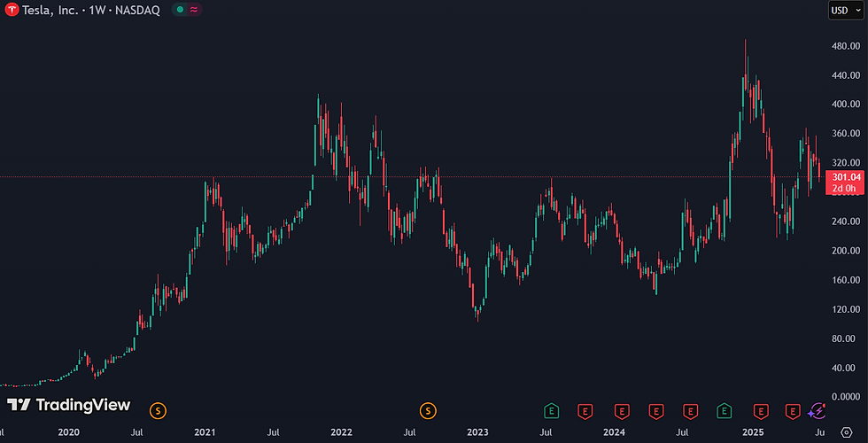Open the last red earnings marker in 2025
The width and height of the screenshot is (868, 443).
[794, 411]
